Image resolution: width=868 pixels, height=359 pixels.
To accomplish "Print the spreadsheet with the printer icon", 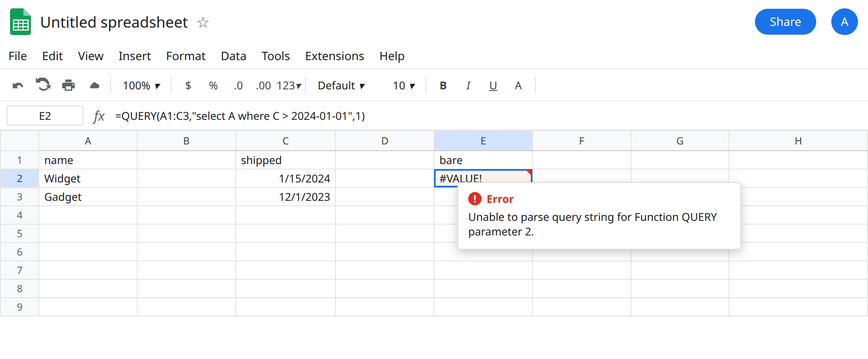I will [x=68, y=86].
